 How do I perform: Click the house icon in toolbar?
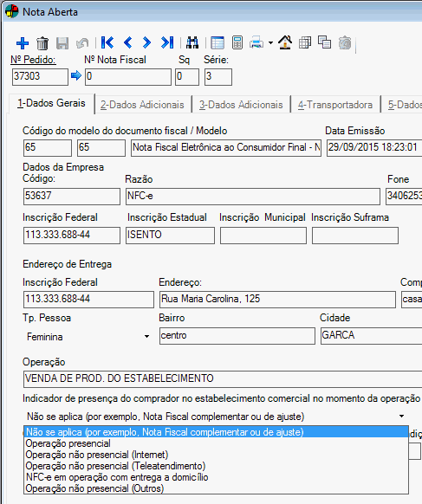coord(285,42)
